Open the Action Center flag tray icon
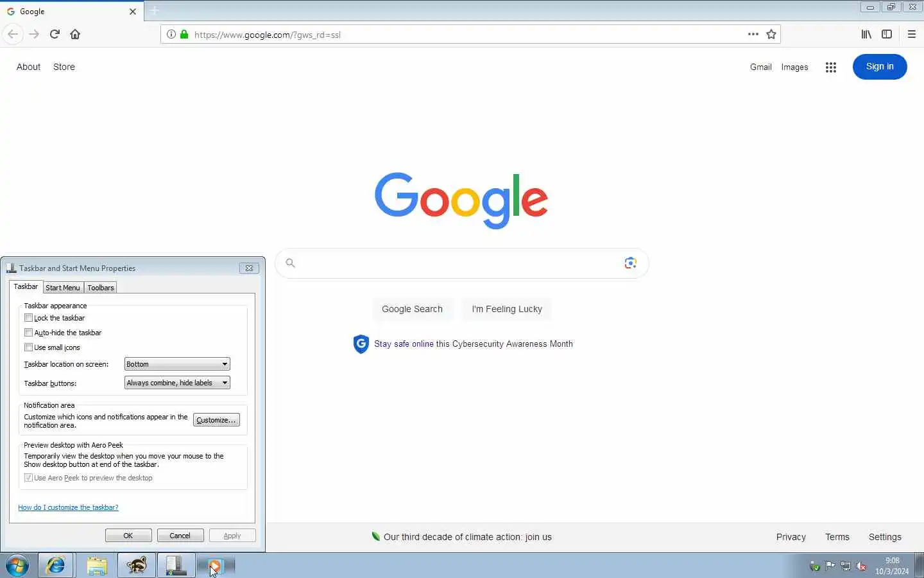Viewport: 924px width, 578px height. 830,566
